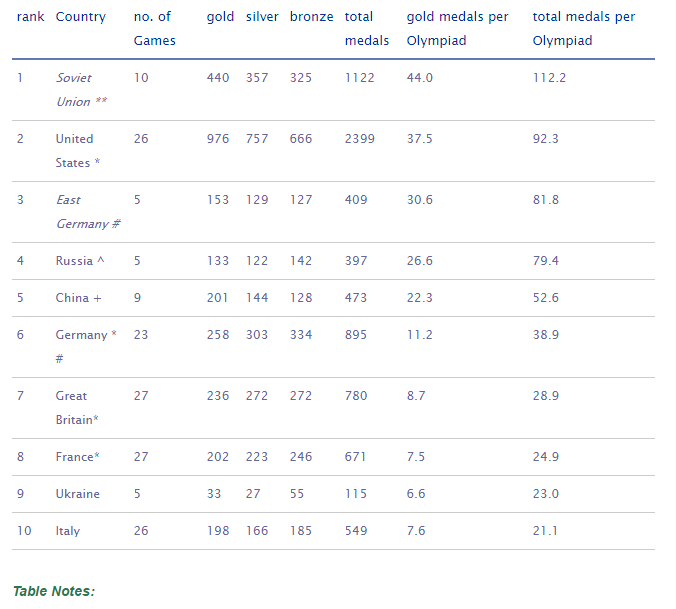Image resolution: width=676 pixels, height=609 pixels.
Task: Click France bronze value 246
Action: click(301, 457)
